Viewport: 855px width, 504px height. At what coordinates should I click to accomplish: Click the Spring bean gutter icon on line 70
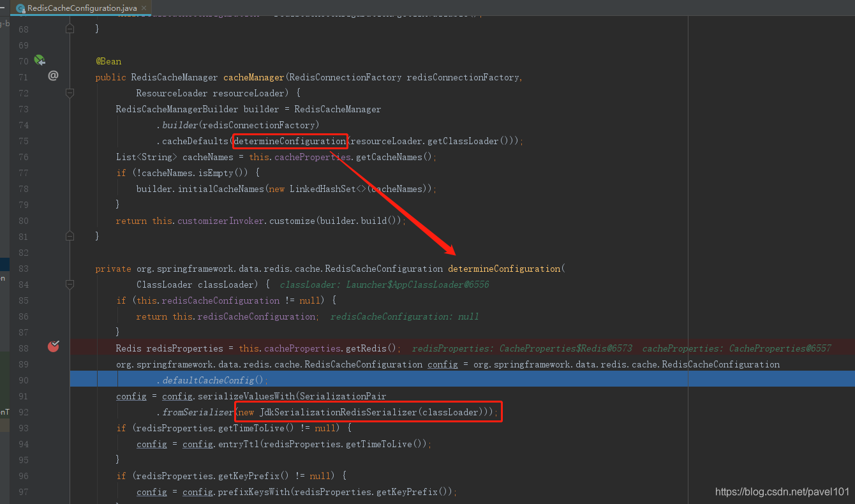pyautogui.click(x=40, y=61)
